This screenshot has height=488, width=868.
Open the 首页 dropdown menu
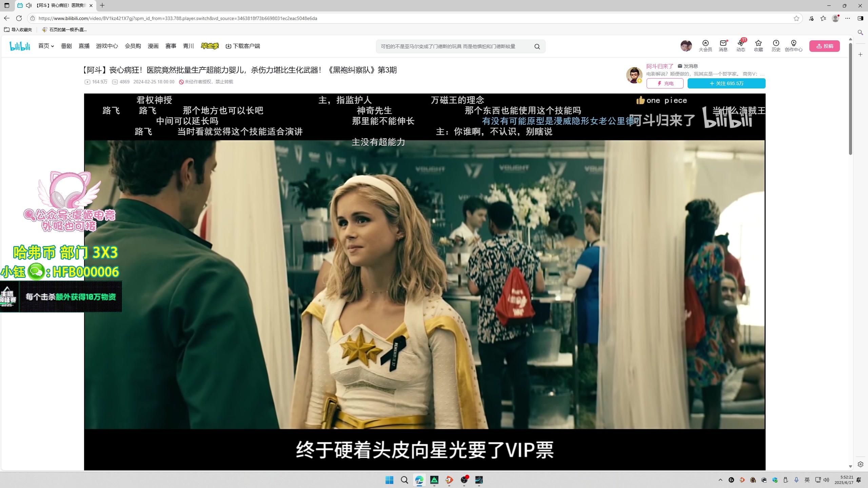[46, 46]
